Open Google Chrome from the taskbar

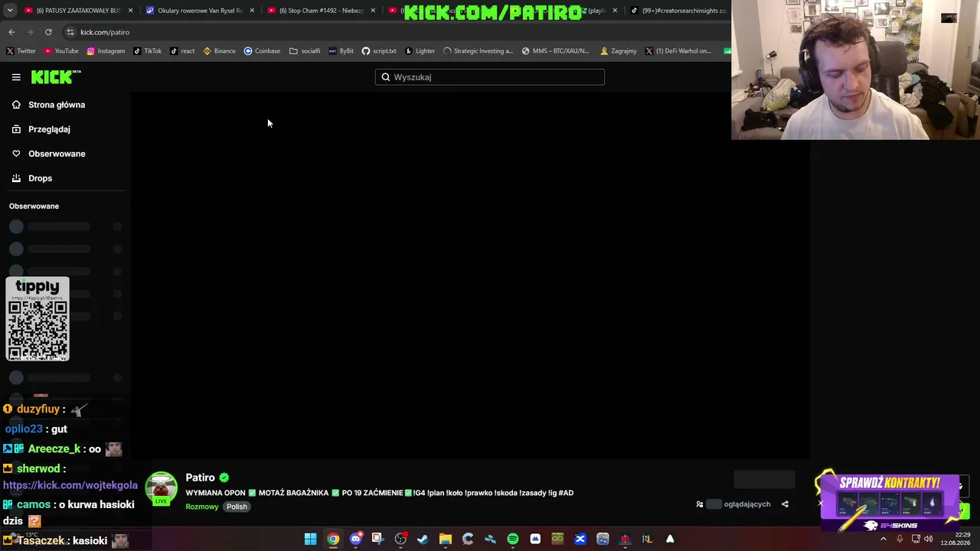333,540
